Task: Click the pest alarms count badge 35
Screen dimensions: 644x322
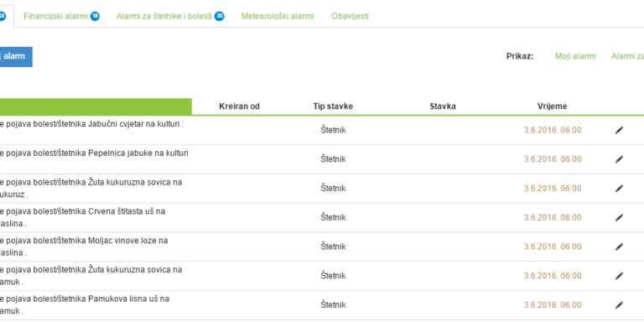Action: click(x=220, y=17)
